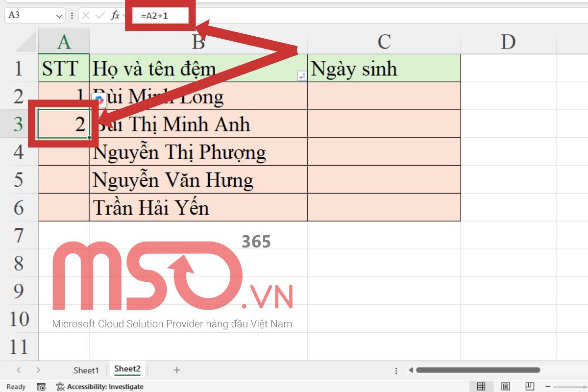Click the horizontal scrollbar thumb
The width and height of the screenshot is (588, 392).
[478, 370]
